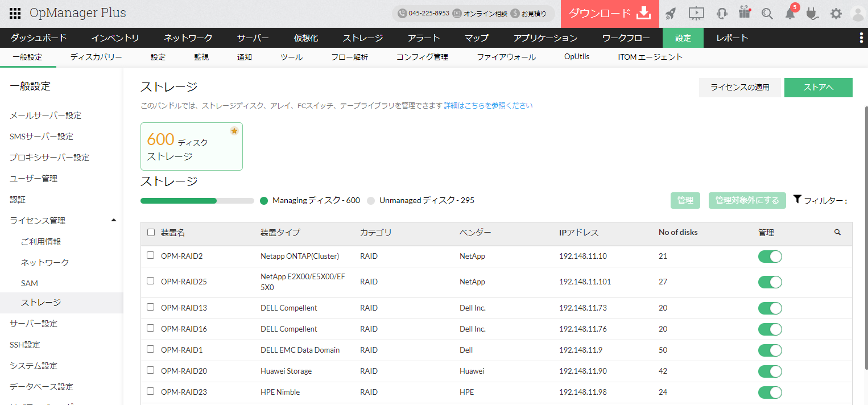The height and width of the screenshot is (405, 868).
Task: Click the green ストアへ button
Action: (x=818, y=88)
